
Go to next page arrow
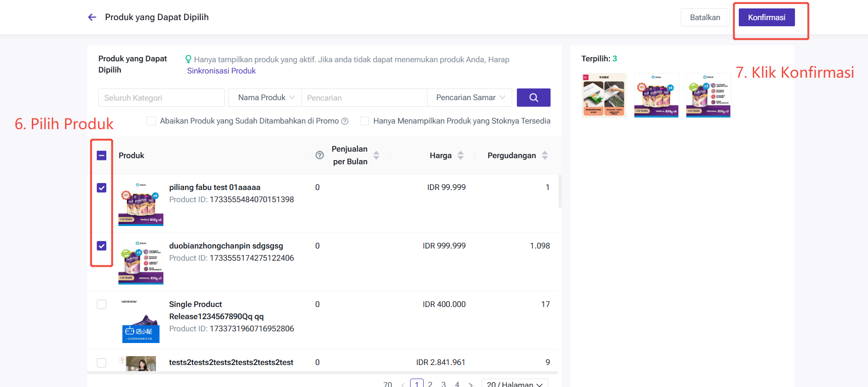tap(471, 384)
